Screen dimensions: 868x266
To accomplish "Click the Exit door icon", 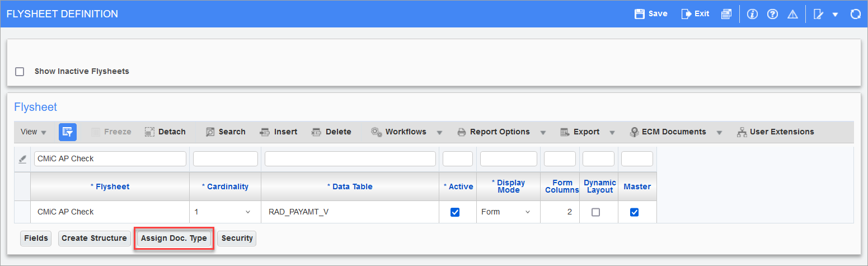I will (x=686, y=14).
